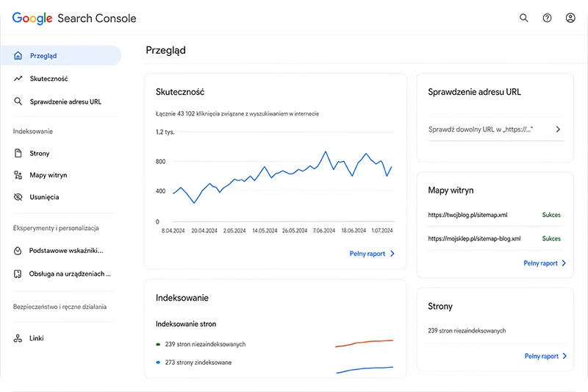Click the Sprawdzenie adresu URL card heading
The height and width of the screenshot is (392, 588).
click(x=474, y=92)
